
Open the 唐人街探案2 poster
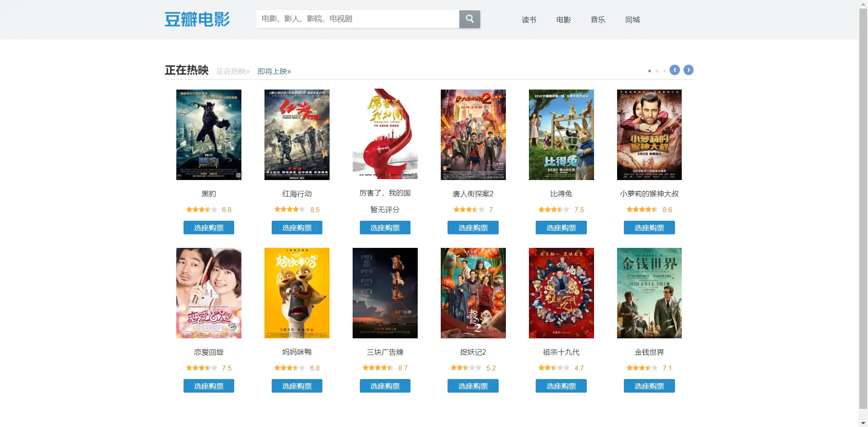[x=473, y=135]
